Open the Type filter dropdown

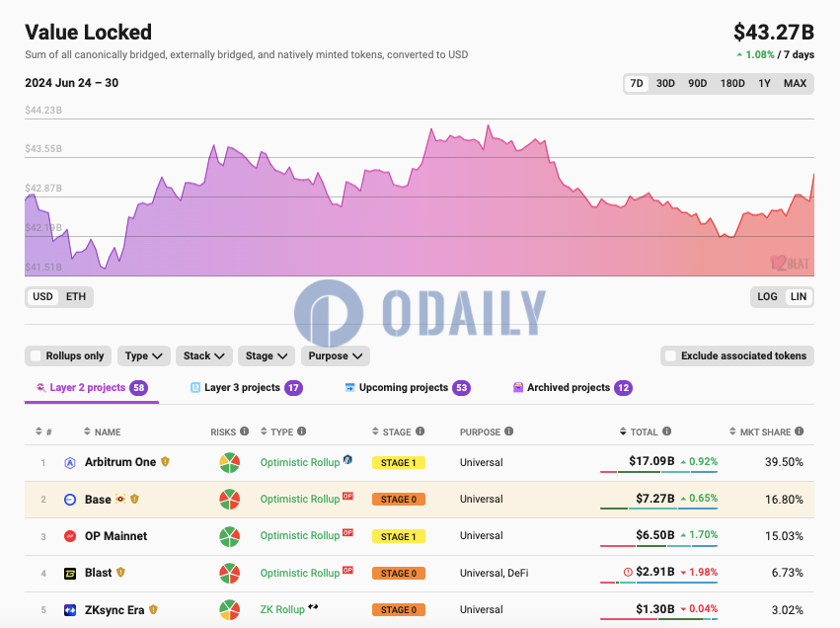(x=143, y=355)
